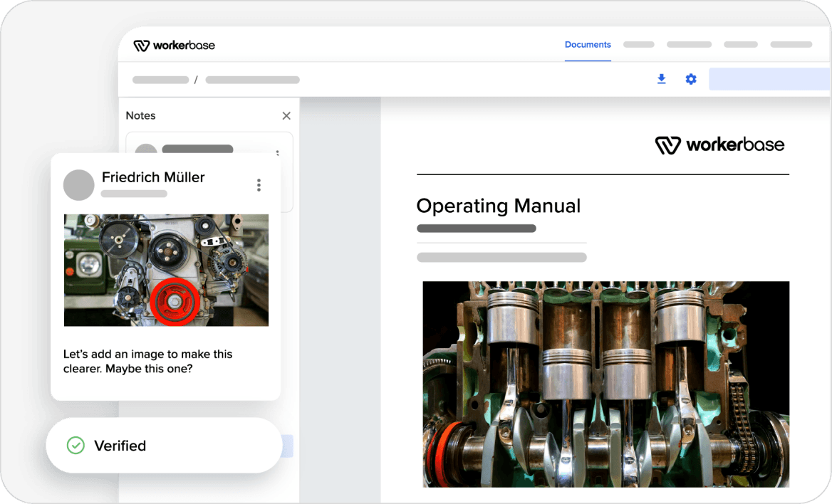The image size is (832, 504).
Task: Click Friedrich Müller's gray avatar circle
Action: [79, 185]
